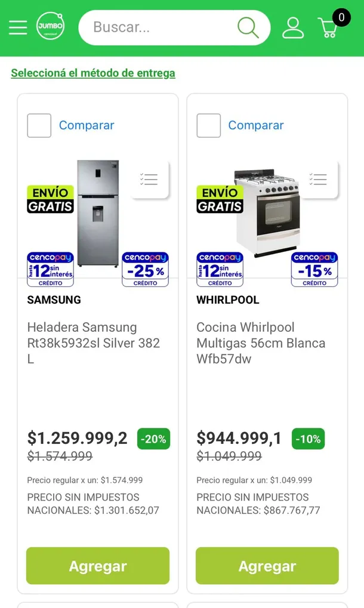Screen dimensions: 364x608
Task: Click Cencopay -15% credit badge
Action: (314, 269)
